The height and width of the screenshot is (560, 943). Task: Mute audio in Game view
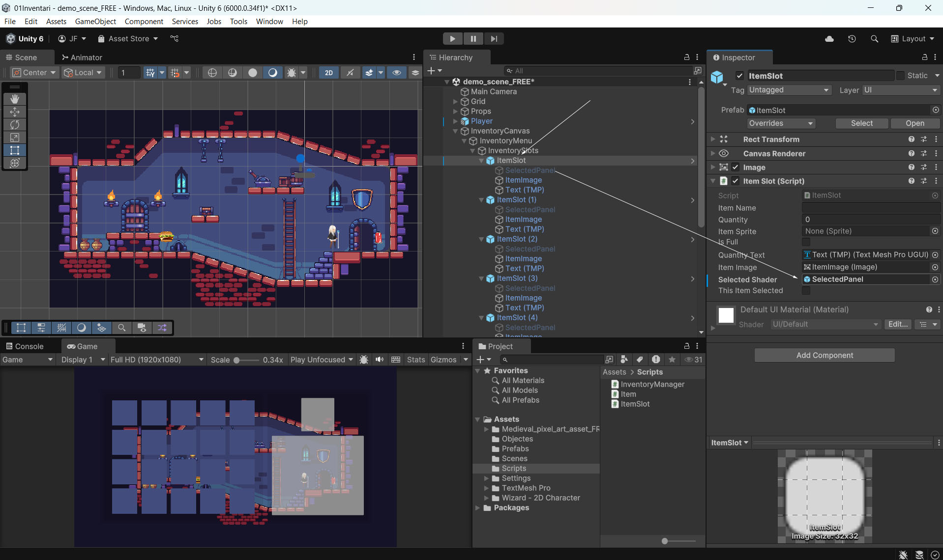(380, 360)
